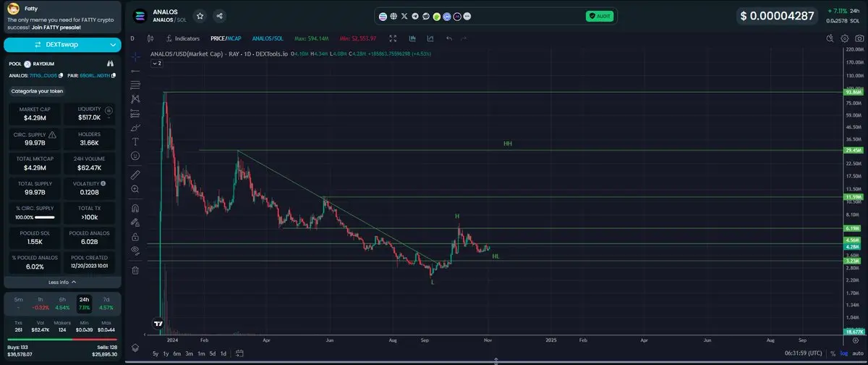Select the 6h stats tab
868x365 pixels.
coord(62,303)
